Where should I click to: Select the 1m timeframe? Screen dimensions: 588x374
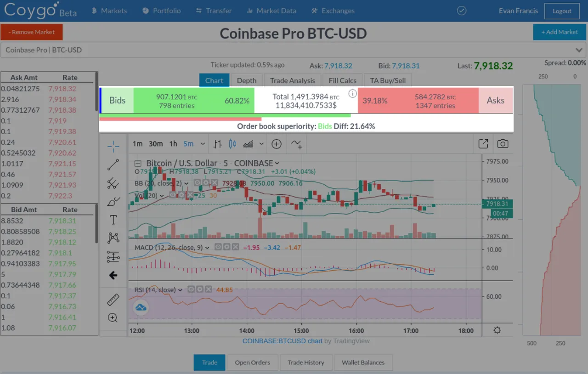(x=137, y=144)
